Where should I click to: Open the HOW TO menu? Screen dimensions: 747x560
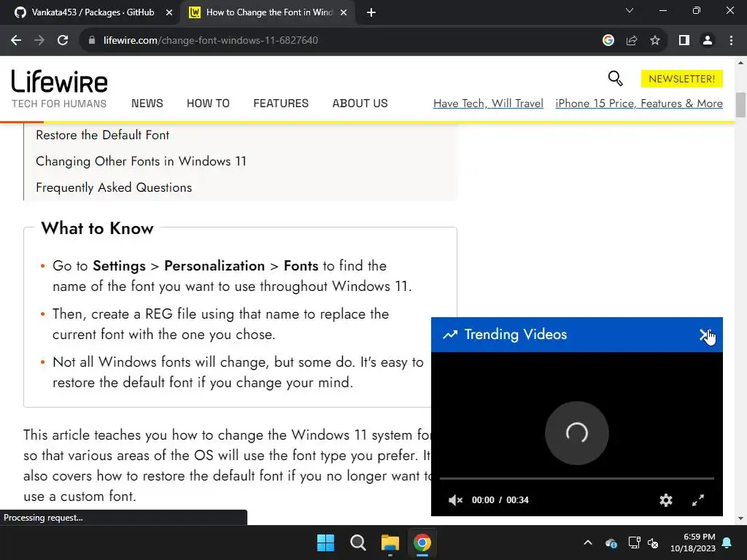point(208,104)
